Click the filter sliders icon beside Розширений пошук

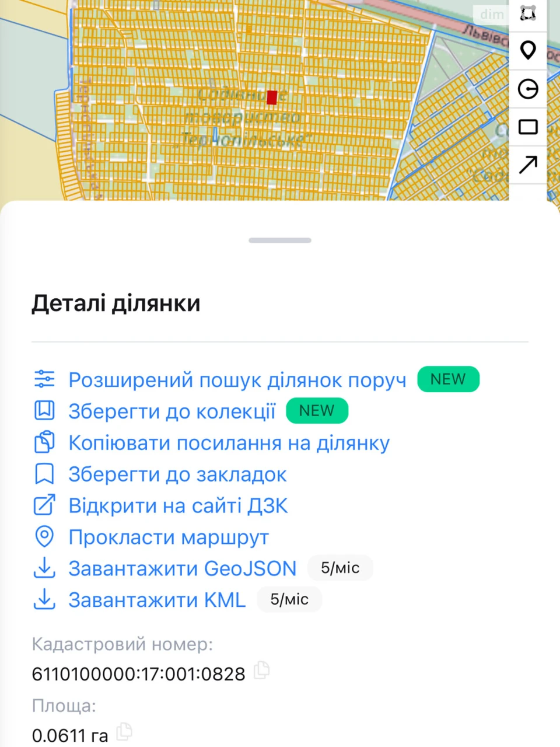click(44, 379)
